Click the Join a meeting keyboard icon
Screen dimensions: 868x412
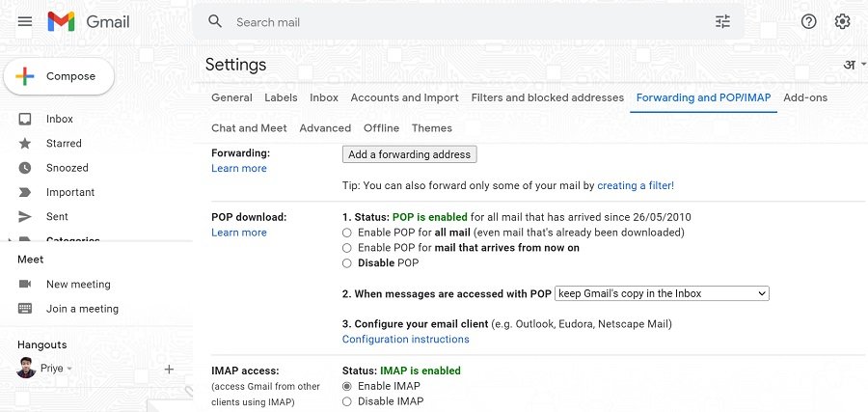pos(25,309)
